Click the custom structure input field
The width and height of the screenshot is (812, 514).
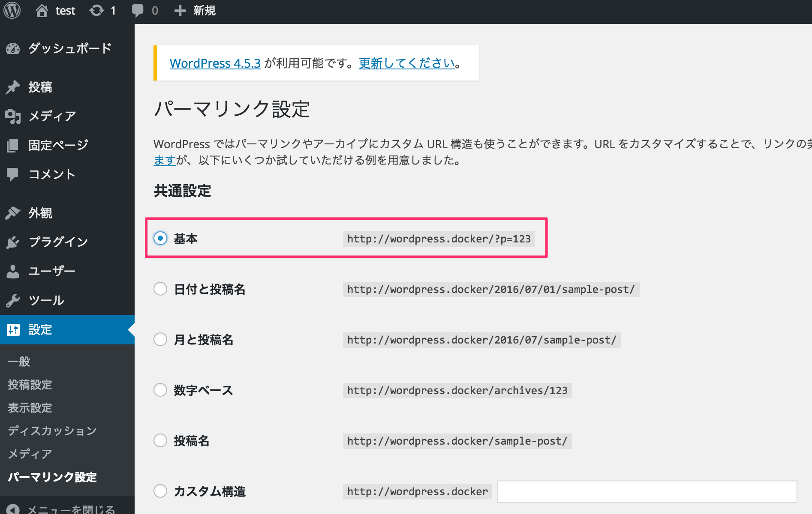click(x=647, y=491)
